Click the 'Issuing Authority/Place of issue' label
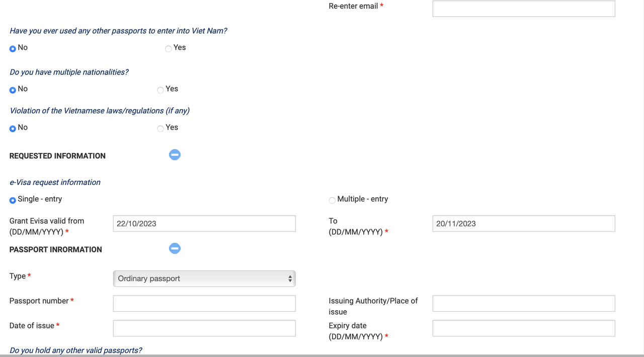Image resolution: width=644 pixels, height=357 pixels. pyautogui.click(x=373, y=306)
